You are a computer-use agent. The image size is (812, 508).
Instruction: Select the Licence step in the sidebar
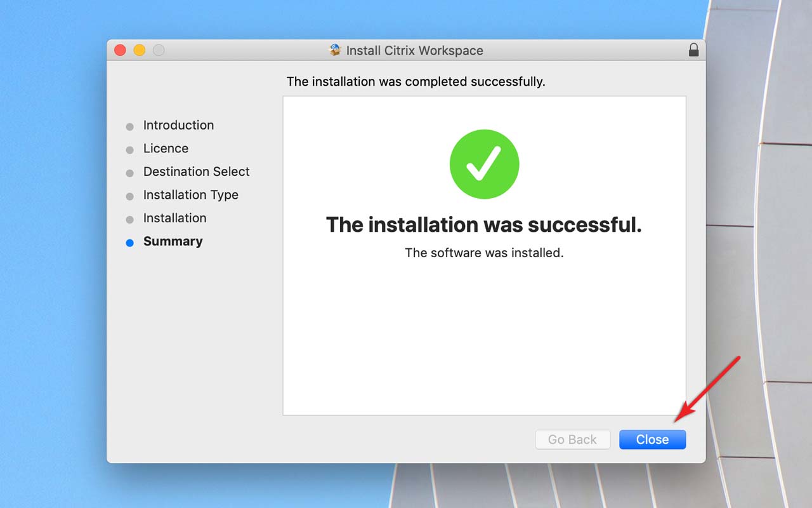tap(166, 149)
